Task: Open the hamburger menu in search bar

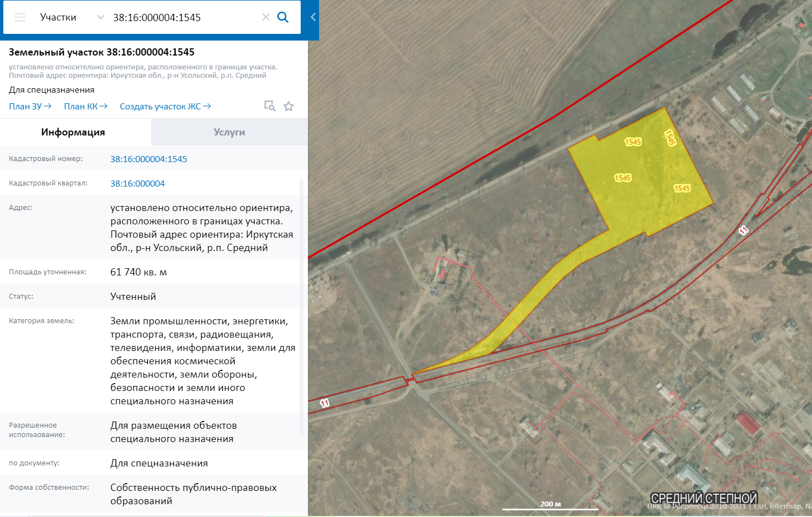Action: click(x=20, y=17)
